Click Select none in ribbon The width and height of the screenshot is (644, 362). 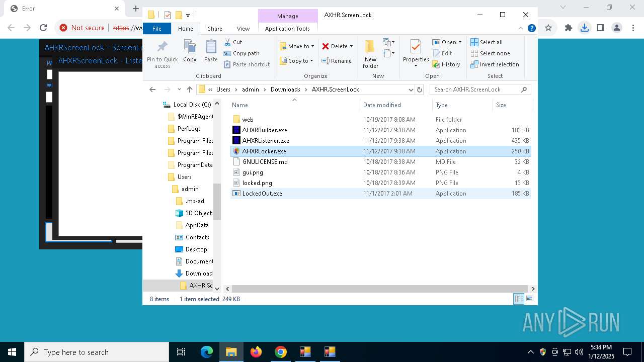click(490, 53)
